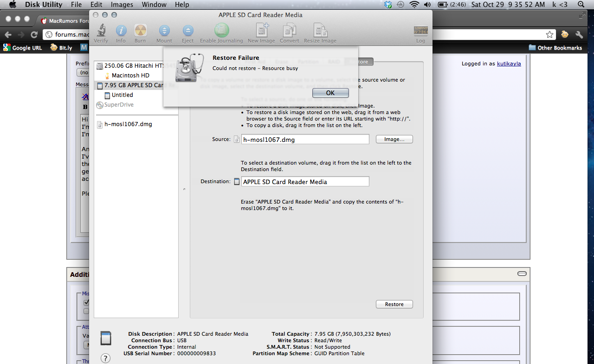Switch to the MacRumors Forum Chrome tab
Viewport: 594px width, 364px height.
[x=65, y=21]
